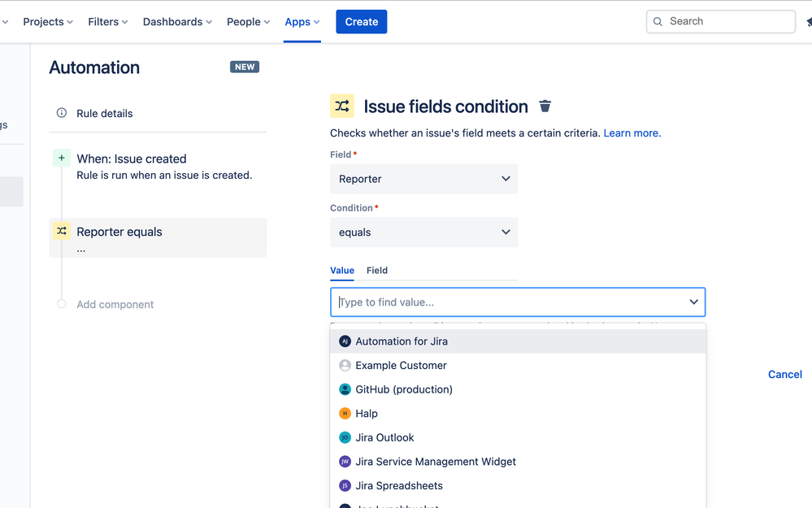This screenshot has height=508, width=812.
Task: Click the green plus icon for Issue created trigger
Action: pyautogui.click(x=62, y=158)
